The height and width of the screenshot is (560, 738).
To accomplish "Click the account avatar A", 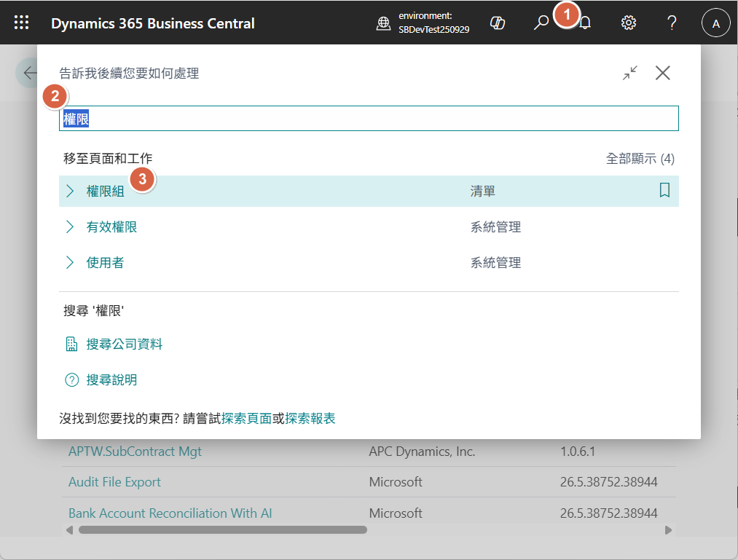I will click(x=716, y=23).
